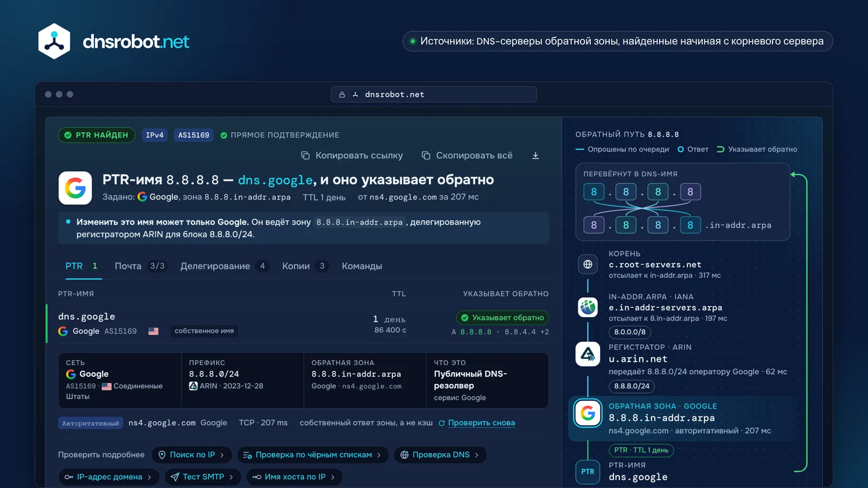868x488 pixels.
Task: Open the Делегирование tab
Action: pyautogui.click(x=225, y=266)
